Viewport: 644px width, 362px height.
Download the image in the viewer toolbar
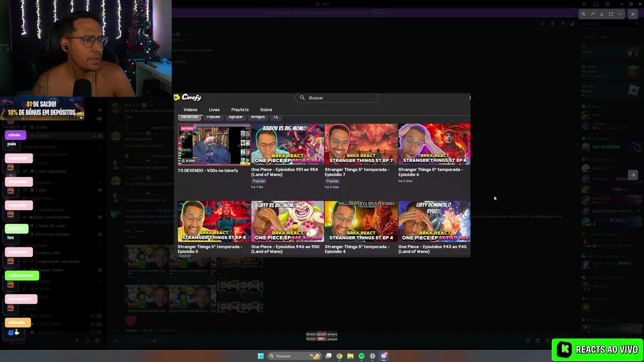click(602, 14)
